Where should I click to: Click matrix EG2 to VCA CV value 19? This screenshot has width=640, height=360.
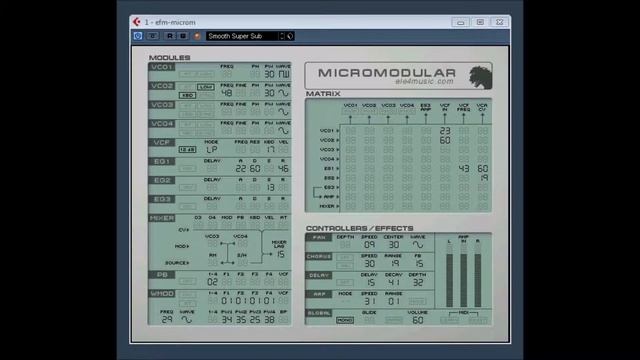click(x=483, y=178)
